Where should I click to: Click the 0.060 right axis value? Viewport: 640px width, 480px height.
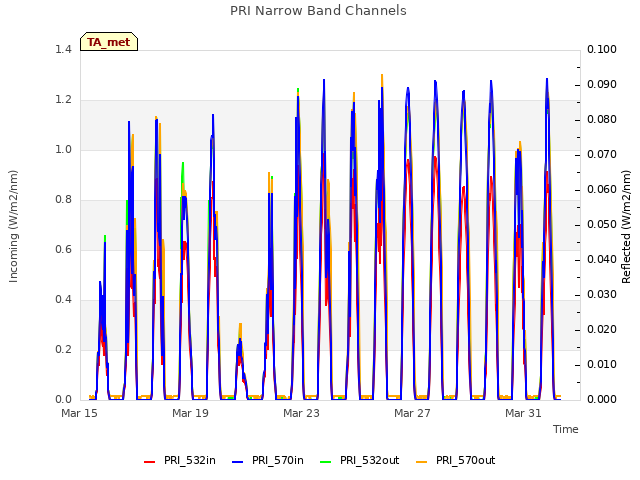pos(602,189)
